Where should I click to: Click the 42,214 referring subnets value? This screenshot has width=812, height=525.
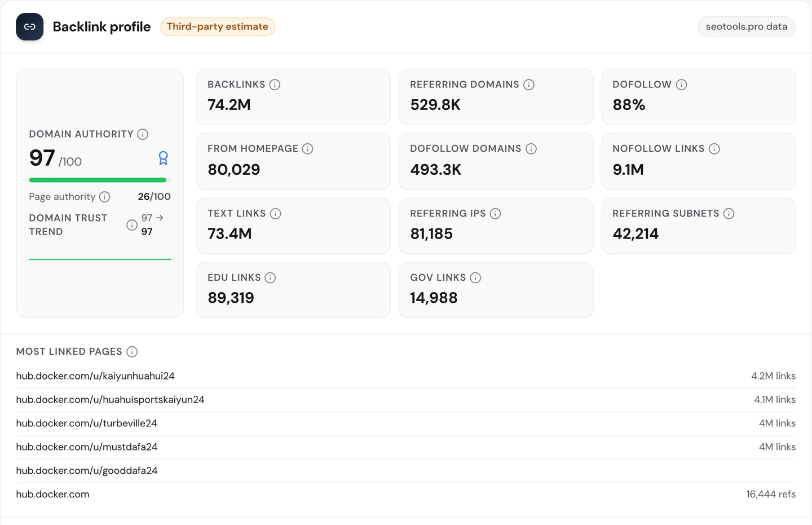[636, 234]
